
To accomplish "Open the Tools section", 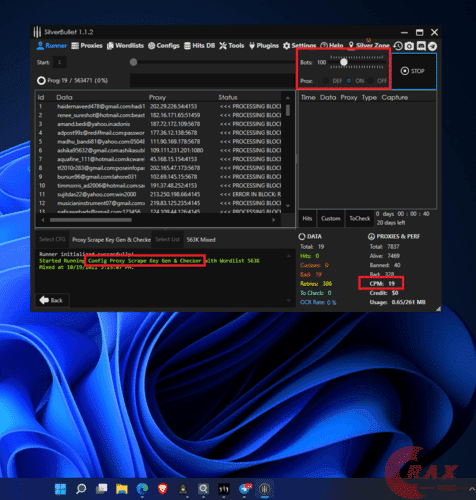I will 232,46.
